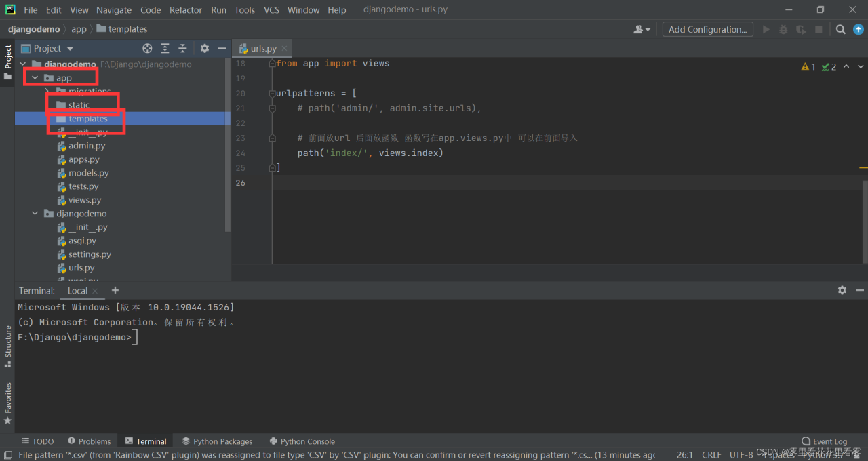This screenshot has width=868, height=461.
Task: Click the Collapse All icon in Project panel
Action: tap(182, 48)
